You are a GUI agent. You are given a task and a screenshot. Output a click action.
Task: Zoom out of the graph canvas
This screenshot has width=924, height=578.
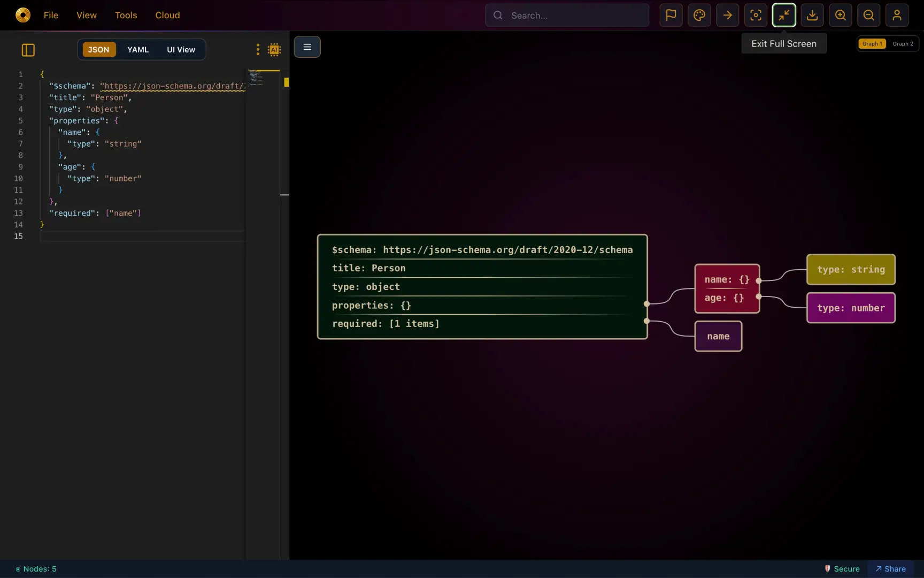[x=868, y=15]
